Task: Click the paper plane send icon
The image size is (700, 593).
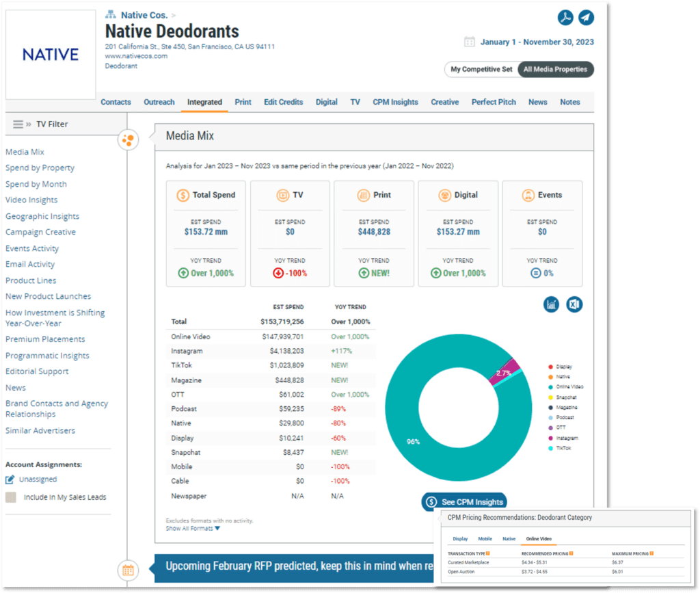Action: pos(586,17)
